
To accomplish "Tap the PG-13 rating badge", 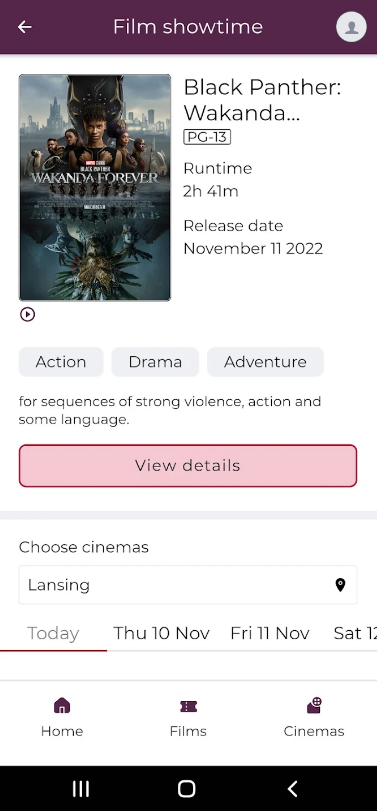I will (x=207, y=137).
